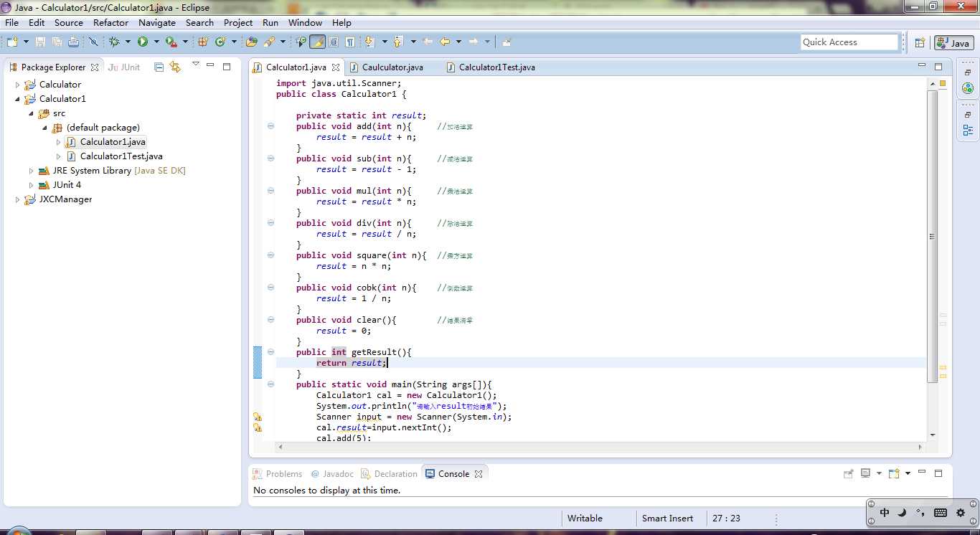The image size is (980, 535).
Task: Open the New Java Class dropdown arrow
Action: point(234,42)
